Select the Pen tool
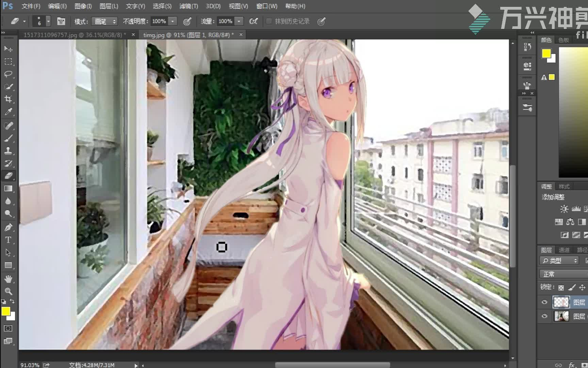The height and width of the screenshot is (368, 588). tap(8, 227)
